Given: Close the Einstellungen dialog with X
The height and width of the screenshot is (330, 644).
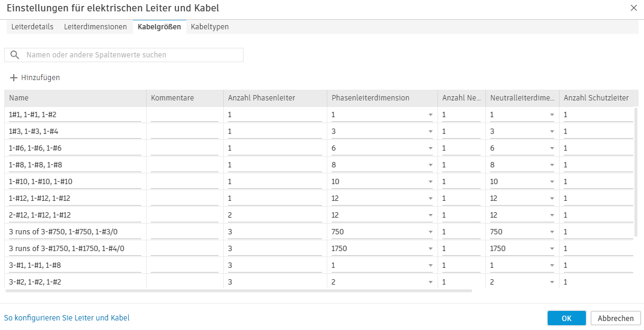Looking at the screenshot, I should (634, 8).
